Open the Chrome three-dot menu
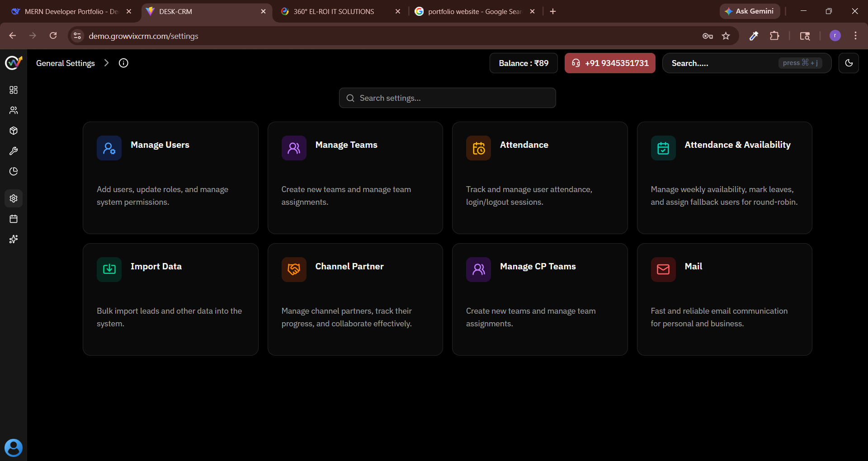 (855, 36)
